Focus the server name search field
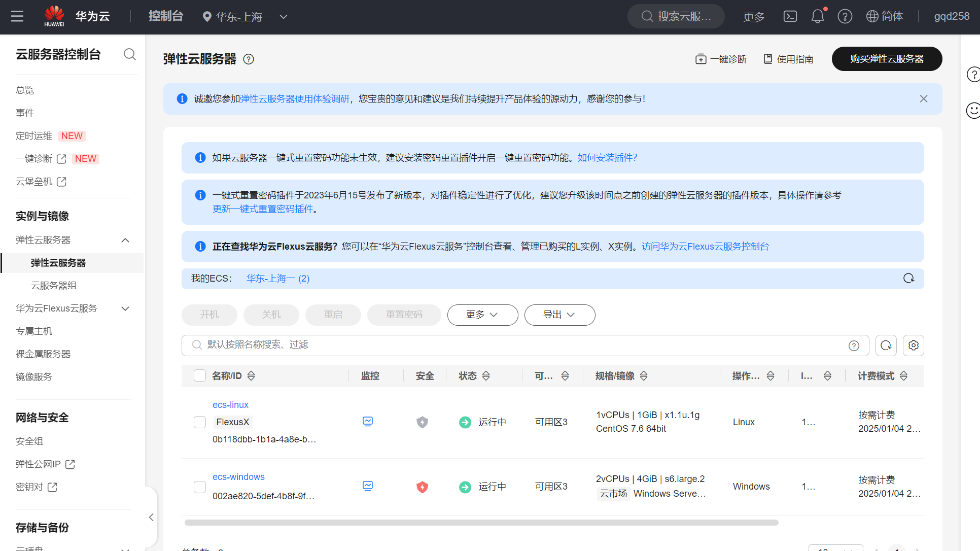 click(525, 346)
